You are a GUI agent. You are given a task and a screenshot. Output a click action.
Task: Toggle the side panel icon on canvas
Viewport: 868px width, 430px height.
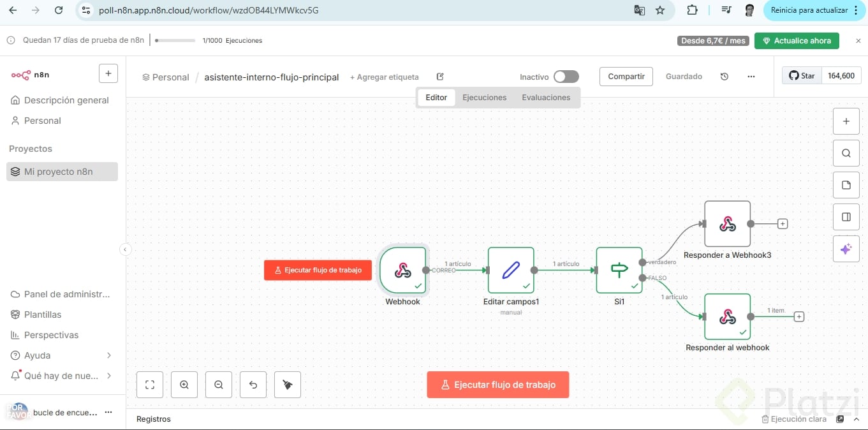(846, 217)
